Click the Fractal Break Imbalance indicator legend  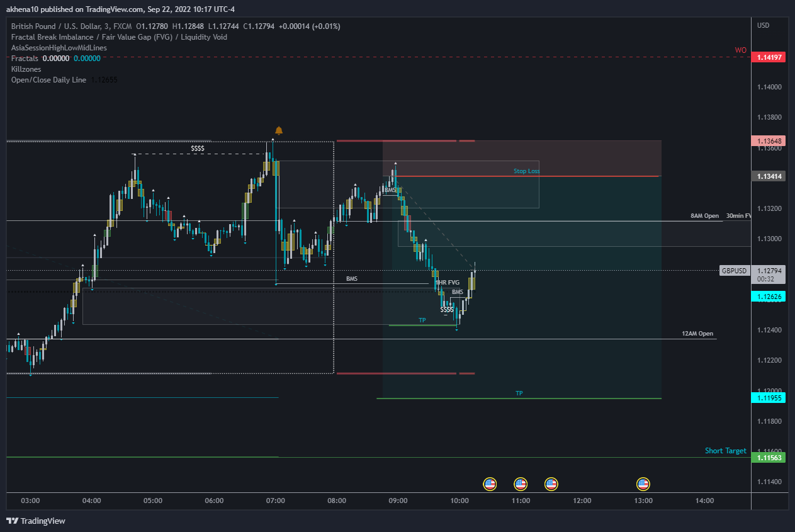click(119, 37)
